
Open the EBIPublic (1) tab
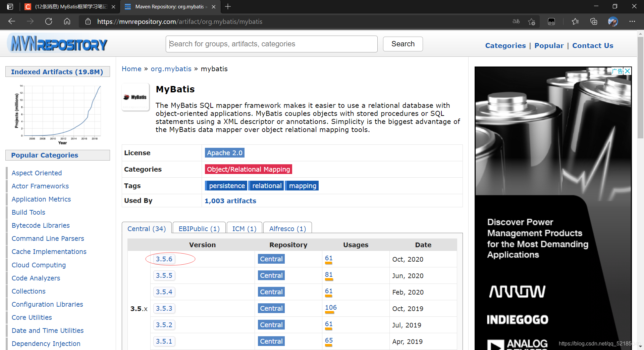[199, 229]
